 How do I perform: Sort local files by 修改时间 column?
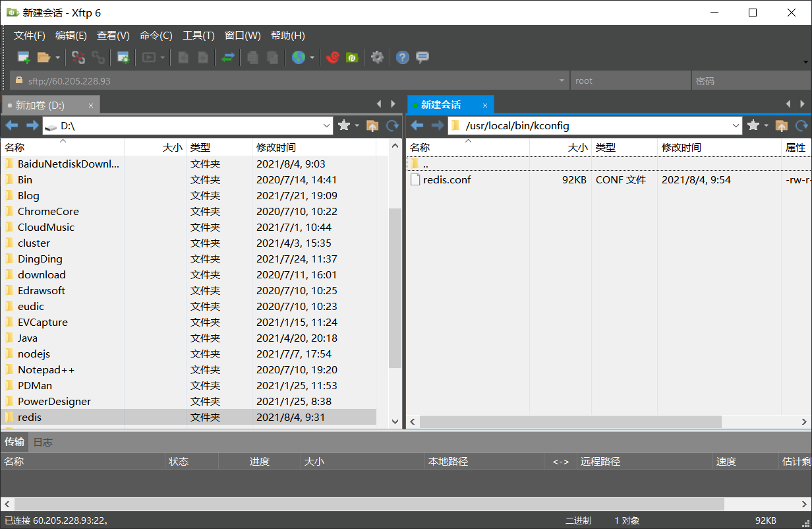(x=314, y=148)
